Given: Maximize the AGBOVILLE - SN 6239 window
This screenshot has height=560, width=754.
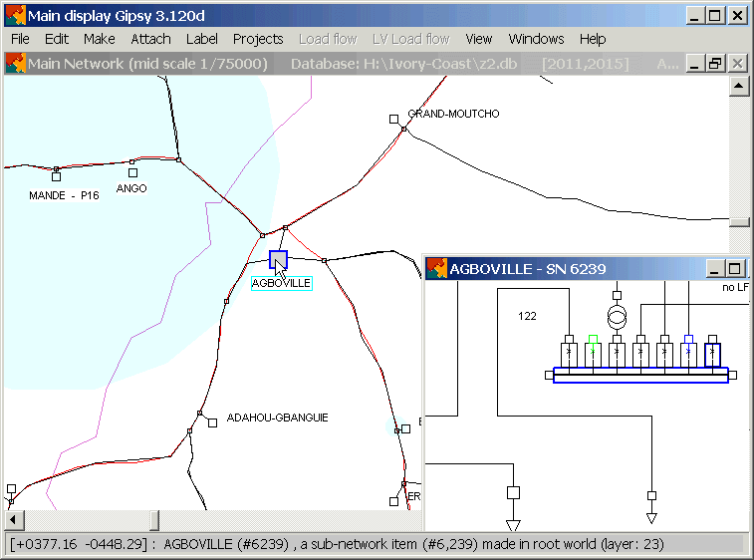Looking at the screenshot, I should (x=735, y=268).
